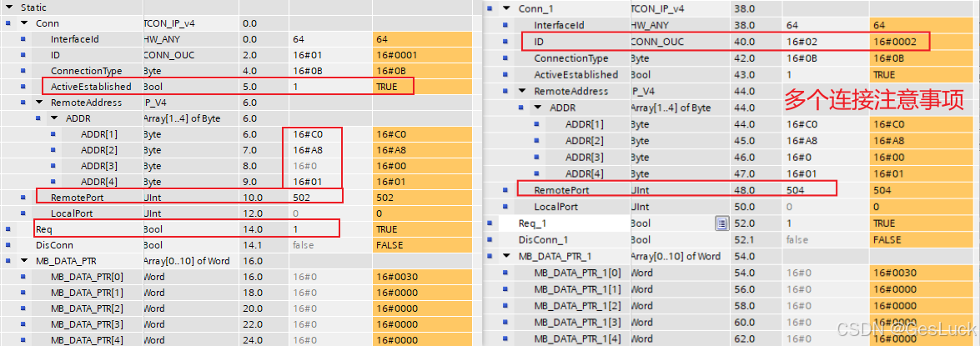
Task: Click offset 48.0 of RemotePort
Action: pyautogui.click(x=744, y=190)
